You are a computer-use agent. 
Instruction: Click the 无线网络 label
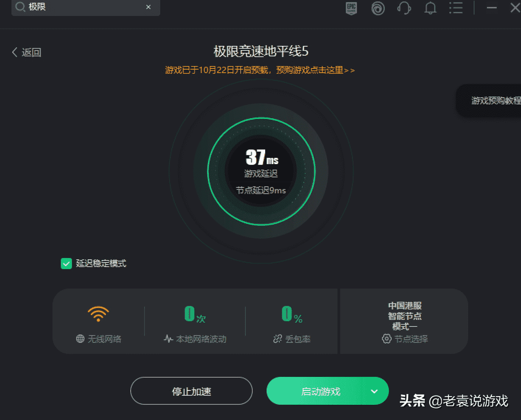(x=105, y=339)
